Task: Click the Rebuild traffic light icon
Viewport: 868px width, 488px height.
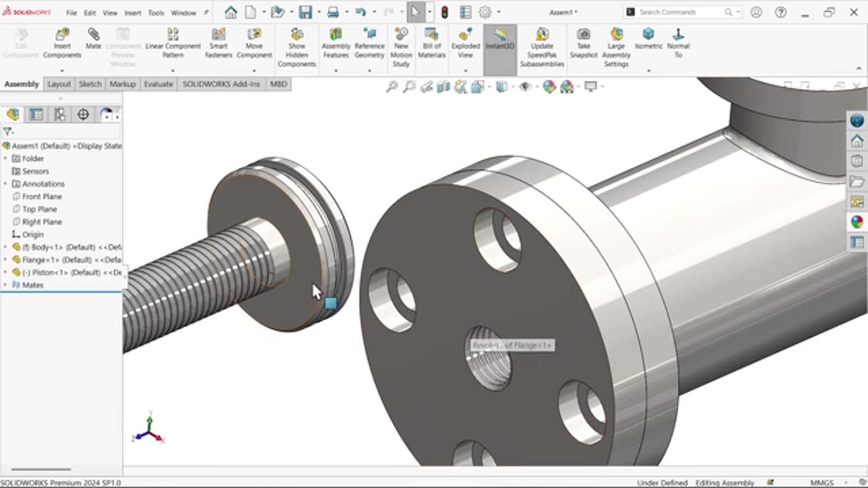Action: click(x=445, y=12)
